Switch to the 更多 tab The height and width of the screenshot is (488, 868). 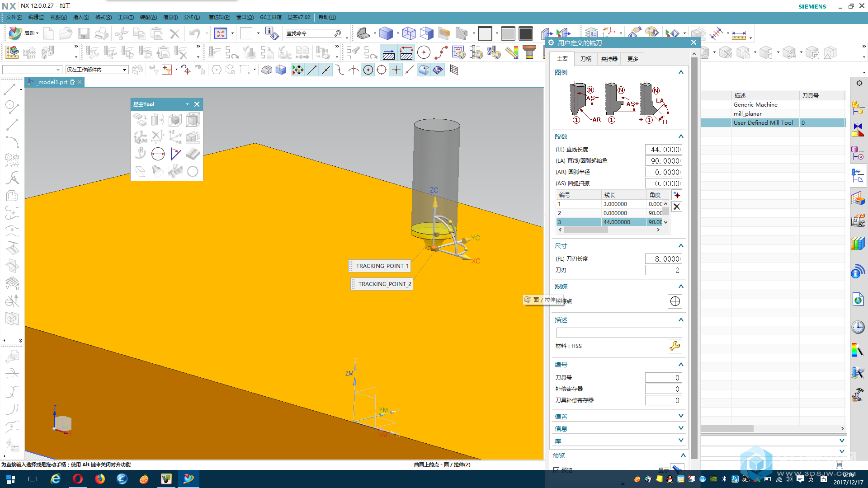coord(632,59)
